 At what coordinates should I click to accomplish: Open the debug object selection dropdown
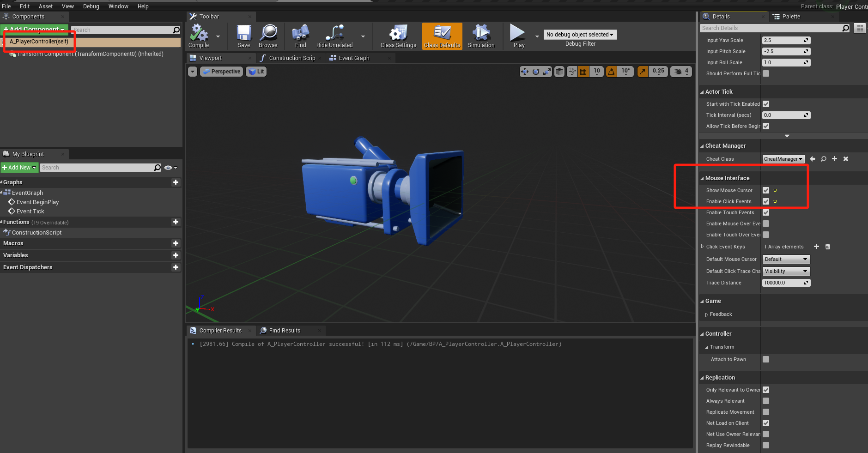point(580,35)
